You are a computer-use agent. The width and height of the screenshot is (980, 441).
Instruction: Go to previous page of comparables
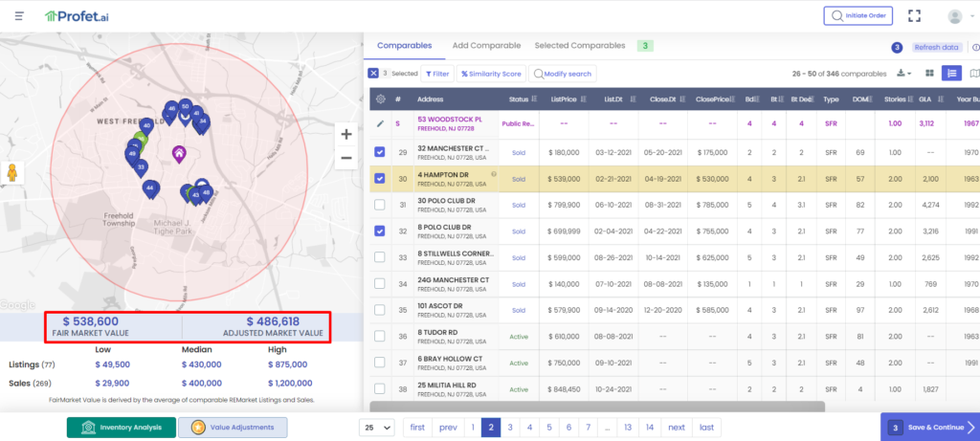coord(448,428)
